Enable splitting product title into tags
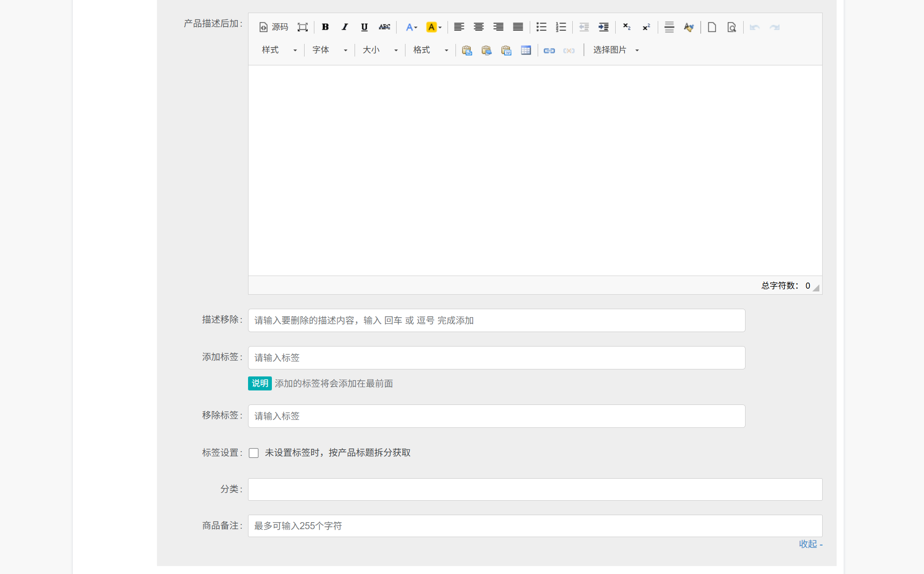924x574 pixels. coord(254,453)
